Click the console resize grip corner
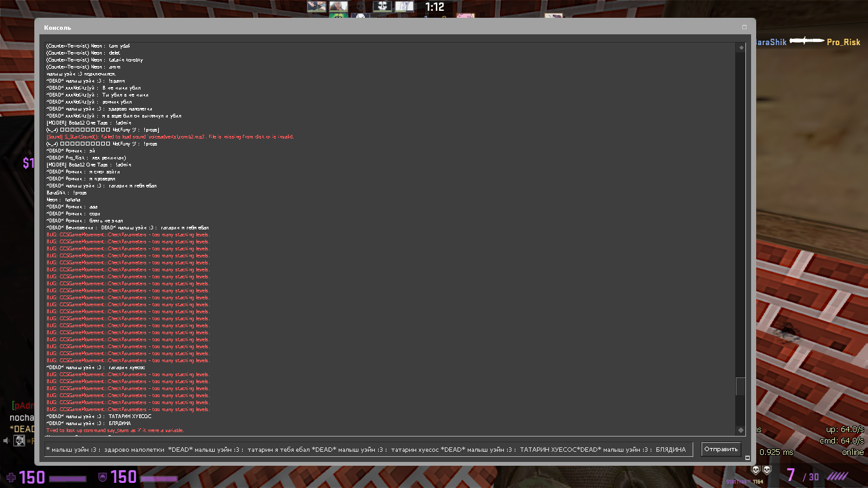Screen dimensions: 868x488 tap(747, 457)
